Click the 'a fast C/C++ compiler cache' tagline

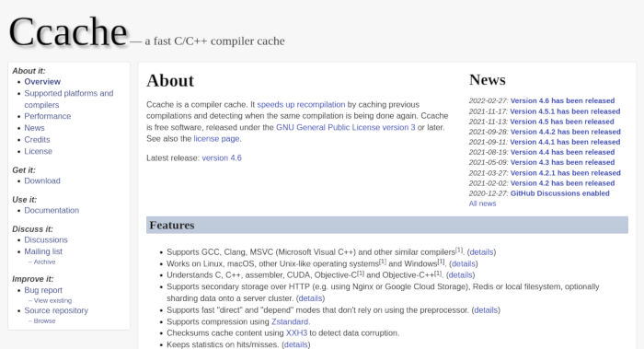coord(214,41)
